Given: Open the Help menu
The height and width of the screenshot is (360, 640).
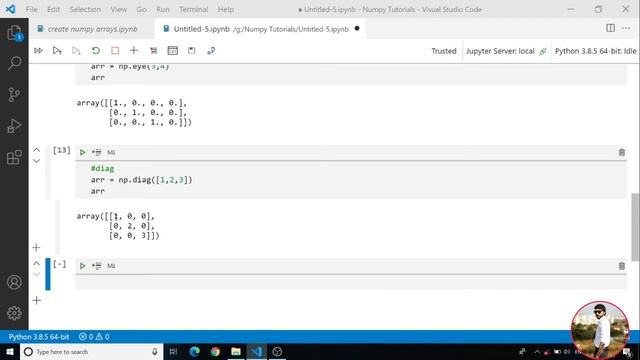Looking at the screenshot, I should [225, 9].
